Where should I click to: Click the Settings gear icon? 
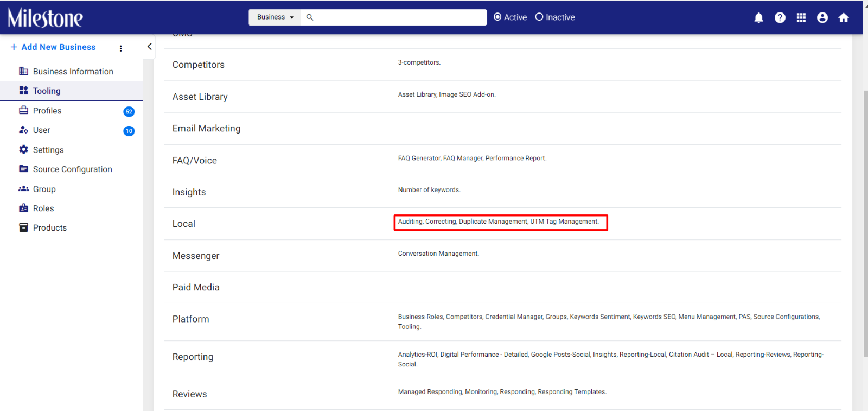(23, 149)
